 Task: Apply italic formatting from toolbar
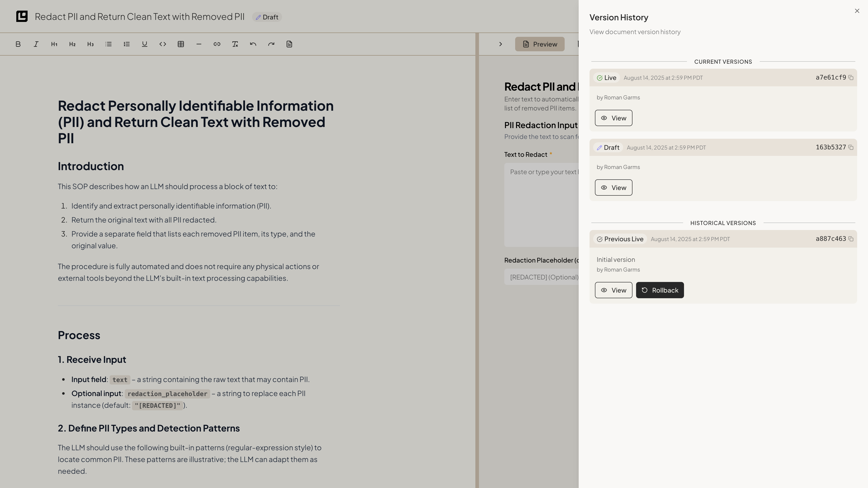point(36,44)
